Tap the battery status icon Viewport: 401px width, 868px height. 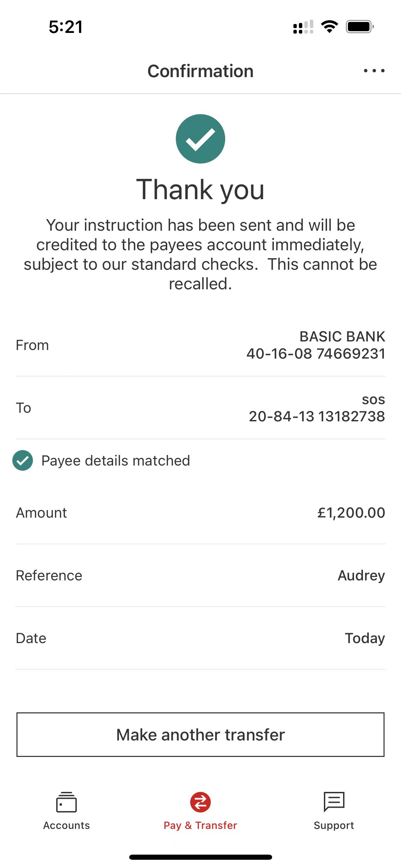pos(360,26)
